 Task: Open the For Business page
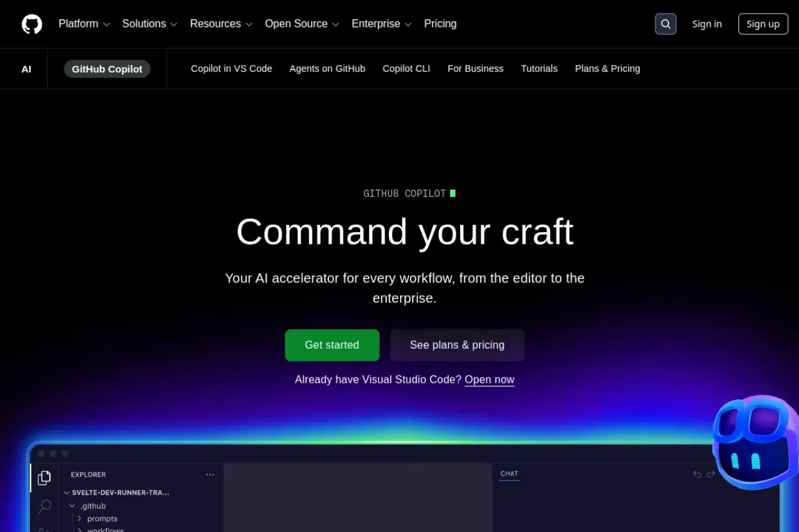click(476, 69)
